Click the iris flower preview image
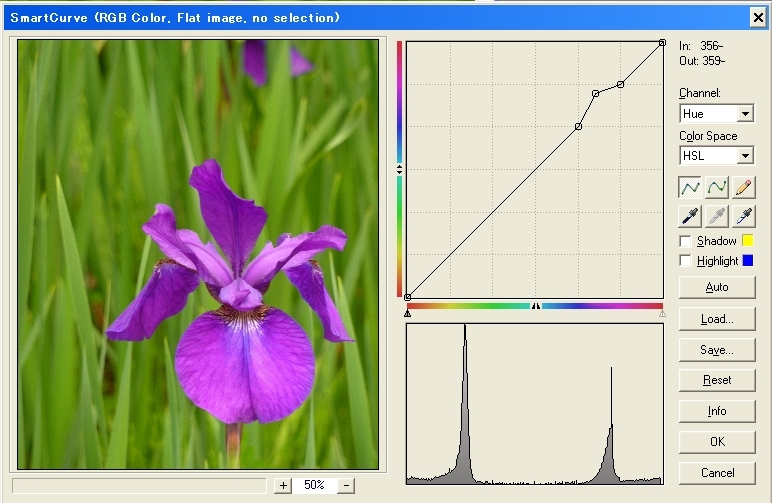Image resolution: width=772 pixels, height=503 pixels. coord(198,254)
